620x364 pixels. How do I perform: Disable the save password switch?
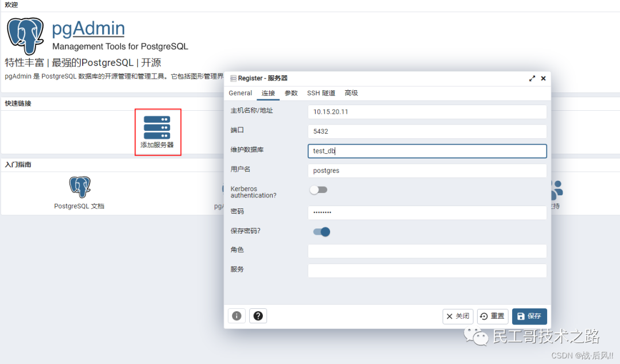coord(321,232)
